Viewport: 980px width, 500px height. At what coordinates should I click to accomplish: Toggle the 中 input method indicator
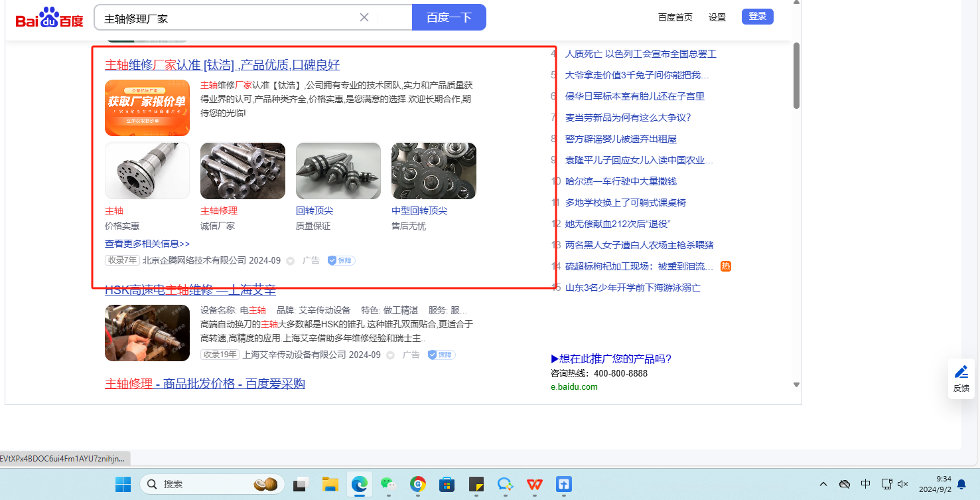(865, 484)
